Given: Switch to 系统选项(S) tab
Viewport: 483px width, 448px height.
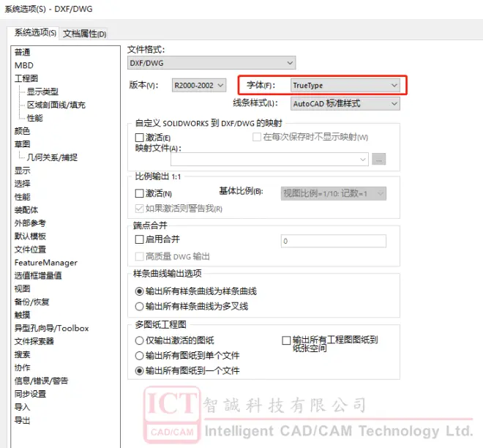Looking at the screenshot, I should coord(35,33).
